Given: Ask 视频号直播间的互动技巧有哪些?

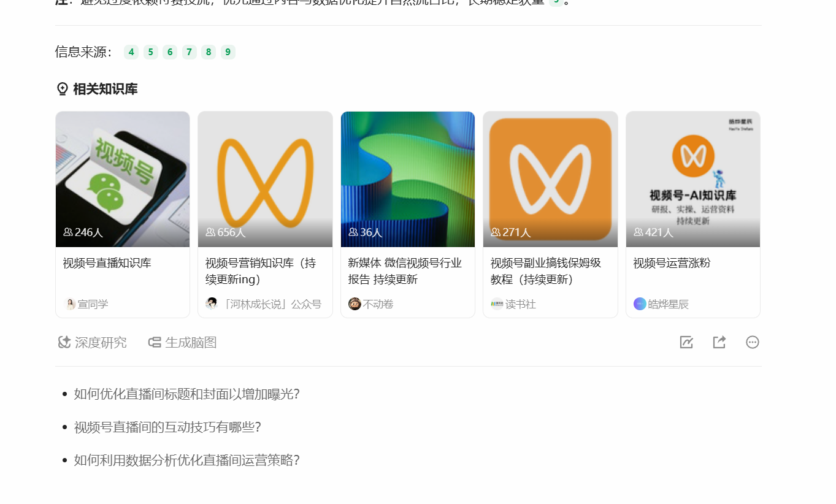Looking at the screenshot, I should tap(167, 427).
